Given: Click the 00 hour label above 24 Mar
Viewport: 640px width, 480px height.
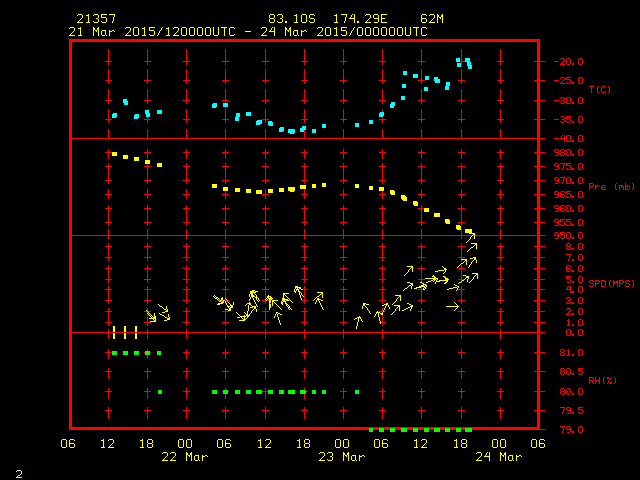Looking at the screenshot, I should pos(499,444).
